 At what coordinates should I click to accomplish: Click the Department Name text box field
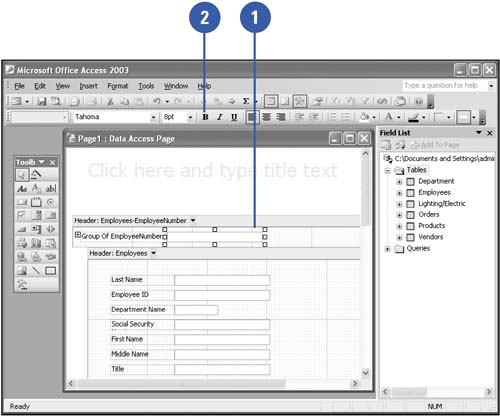pos(196,310)
